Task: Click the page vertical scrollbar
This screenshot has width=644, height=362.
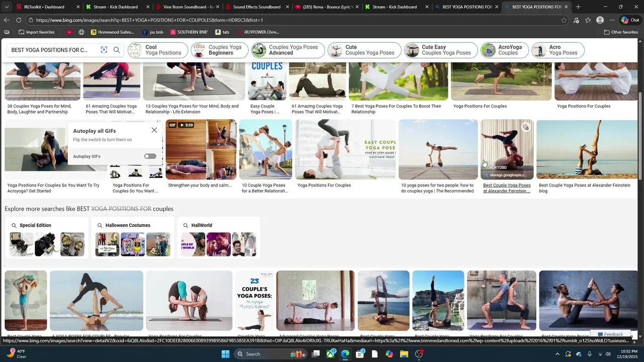Action: [x=640, y=136]
